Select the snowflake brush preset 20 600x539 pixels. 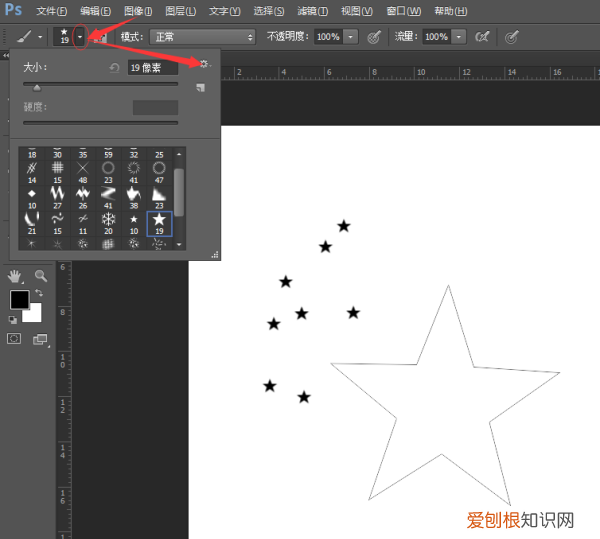108,221
